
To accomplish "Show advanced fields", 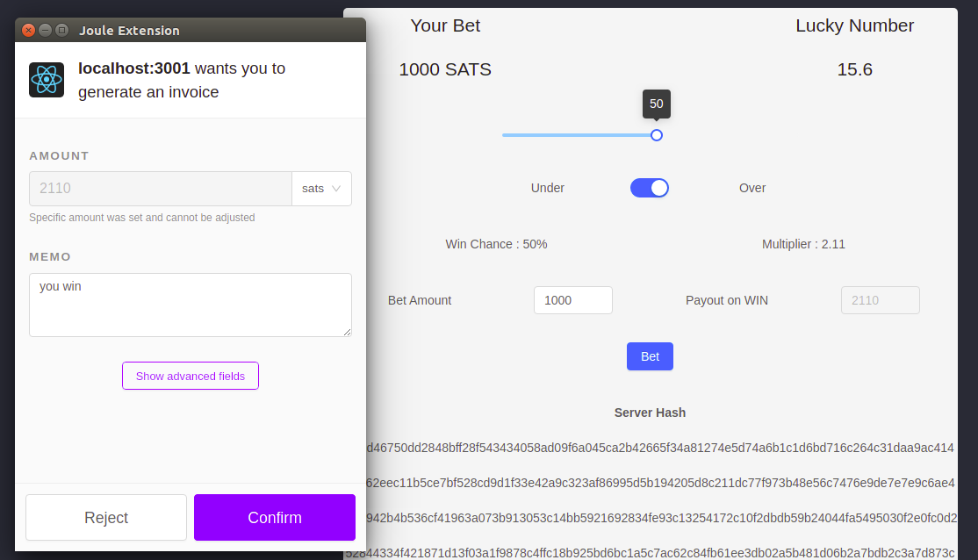I will 191,376.
